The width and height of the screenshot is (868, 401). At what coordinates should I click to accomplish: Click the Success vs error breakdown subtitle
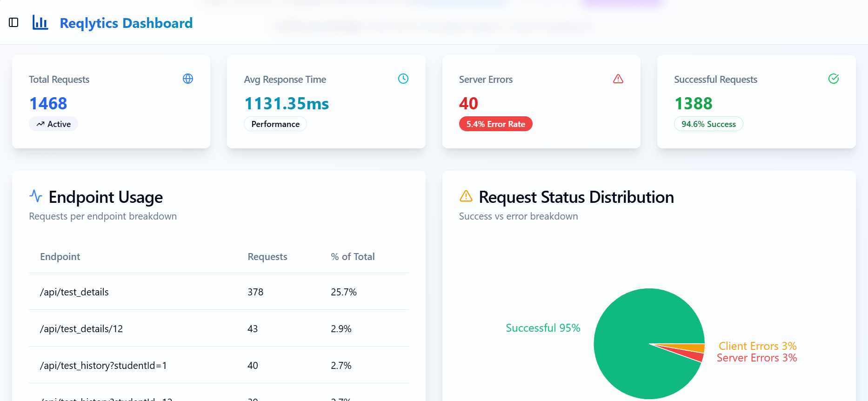click(x=518, y=216)
